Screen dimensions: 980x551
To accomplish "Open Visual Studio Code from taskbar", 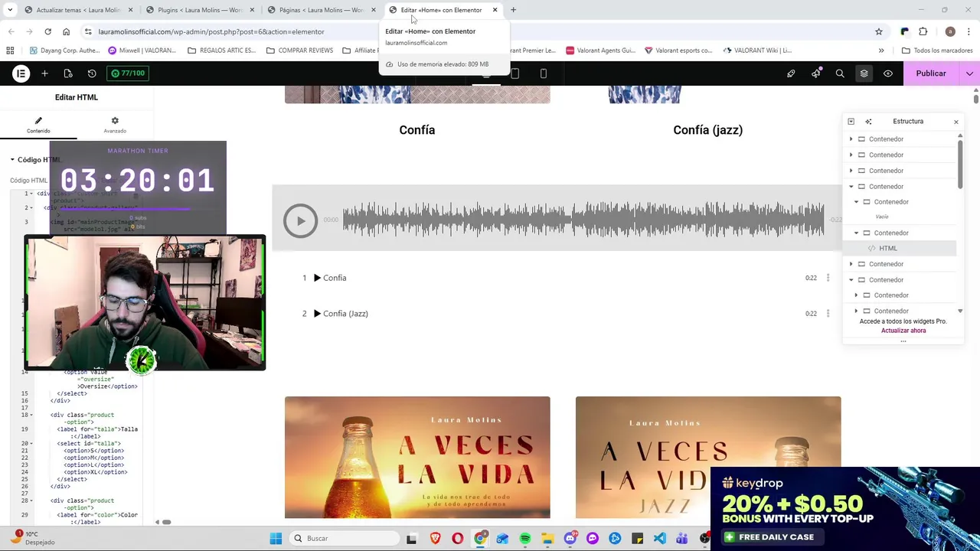I will [659, 539].
